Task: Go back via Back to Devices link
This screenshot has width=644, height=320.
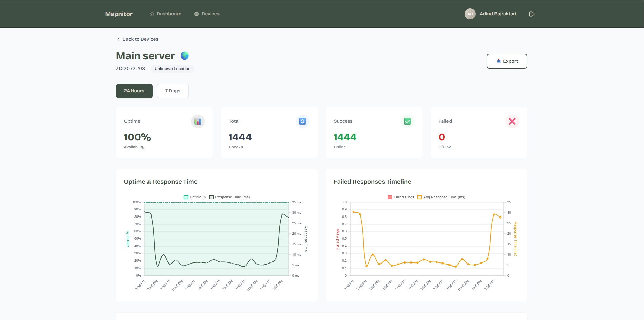Action: pos(140,39)
